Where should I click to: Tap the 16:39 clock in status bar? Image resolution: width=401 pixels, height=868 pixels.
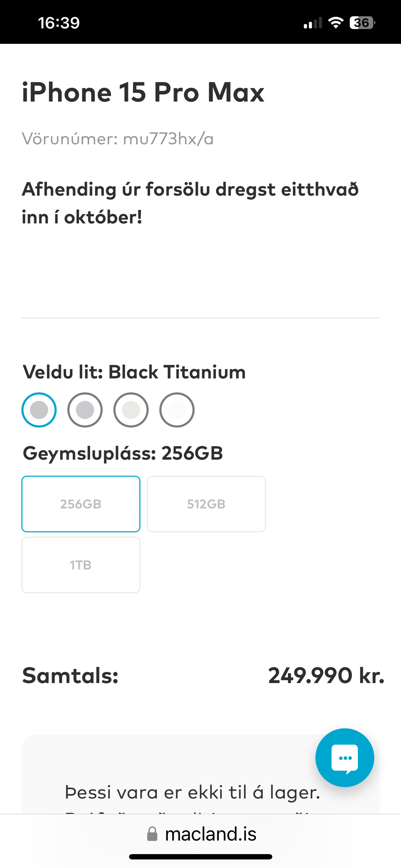tap(59, 23)
